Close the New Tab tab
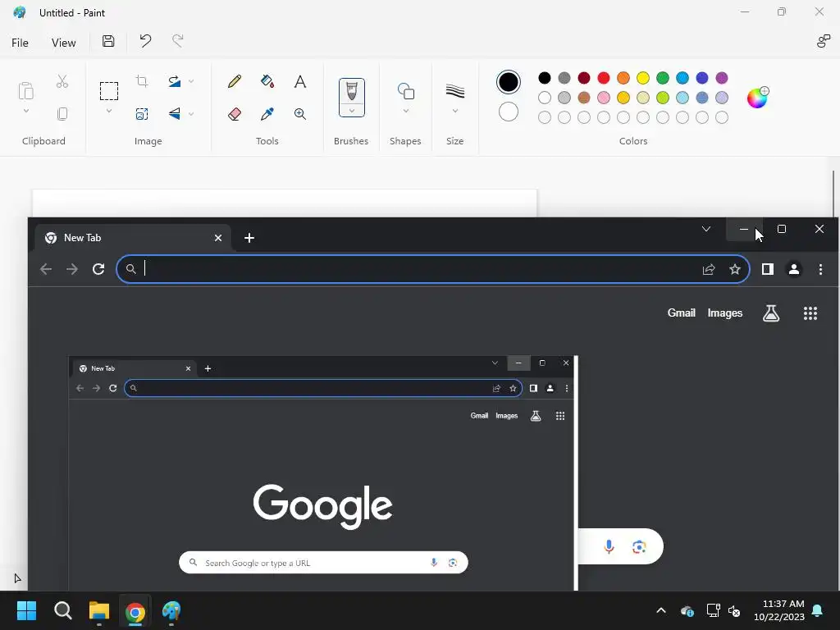The height and width of the screenshot is (630, 840). [x=218, y=238]
